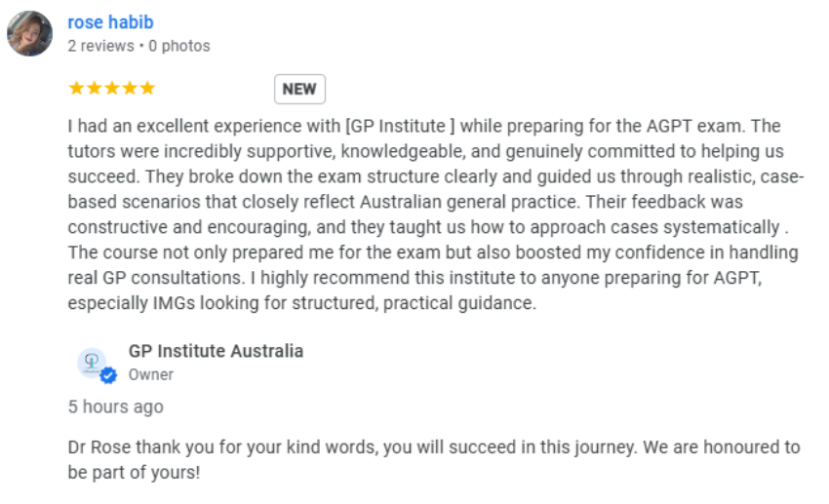This screenshot has width=829, height=504.
Task: Click the final review line mentioning IMGs
Action: (302, 303)
